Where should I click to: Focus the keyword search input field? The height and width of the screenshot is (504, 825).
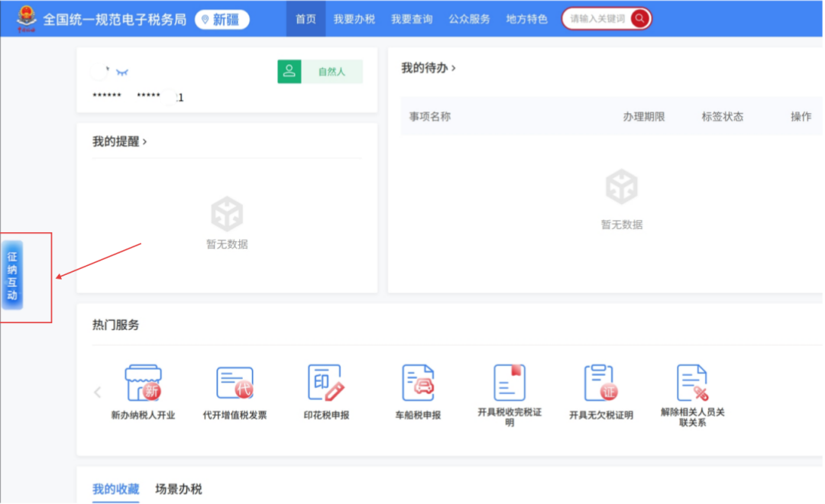point(597,19)
